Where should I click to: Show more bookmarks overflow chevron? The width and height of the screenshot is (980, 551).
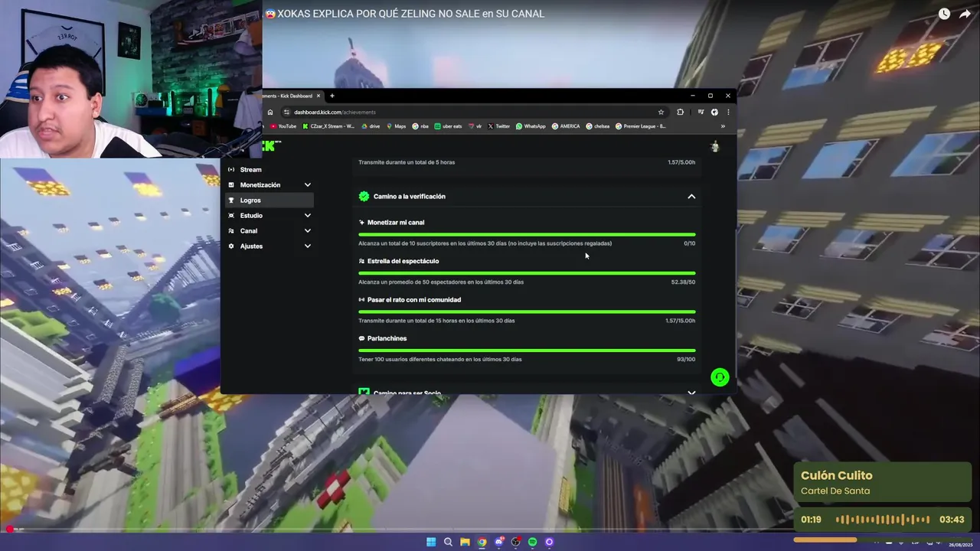723,126
